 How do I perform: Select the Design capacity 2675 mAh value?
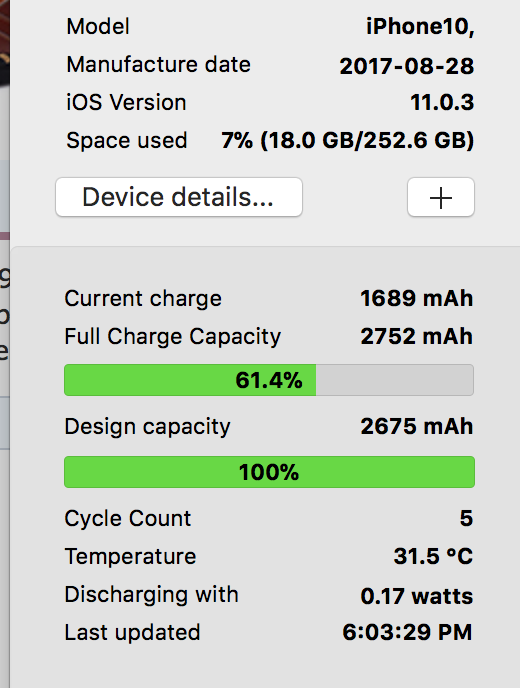click(416, 426)
